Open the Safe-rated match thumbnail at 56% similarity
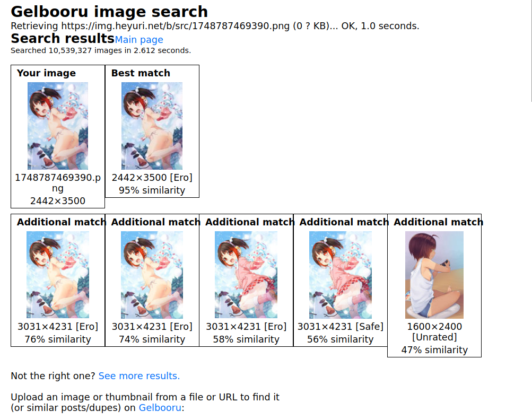 tap(341, 275)
